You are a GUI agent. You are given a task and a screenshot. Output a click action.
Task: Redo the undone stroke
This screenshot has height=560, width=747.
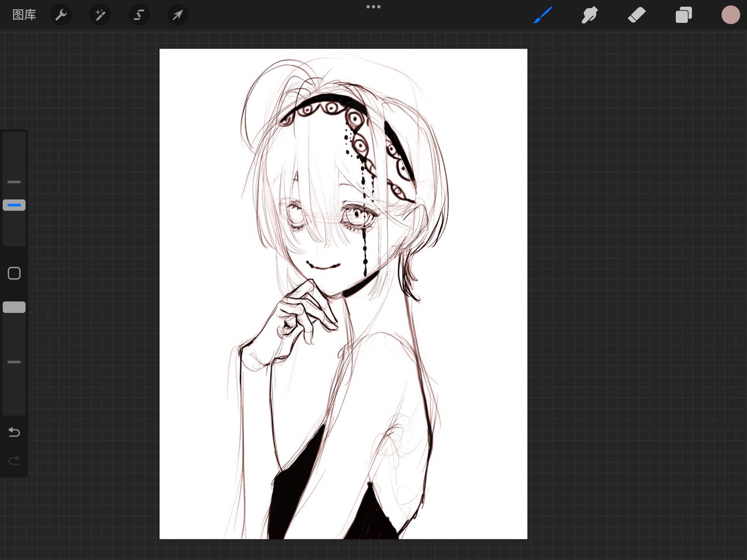(14, 461)
